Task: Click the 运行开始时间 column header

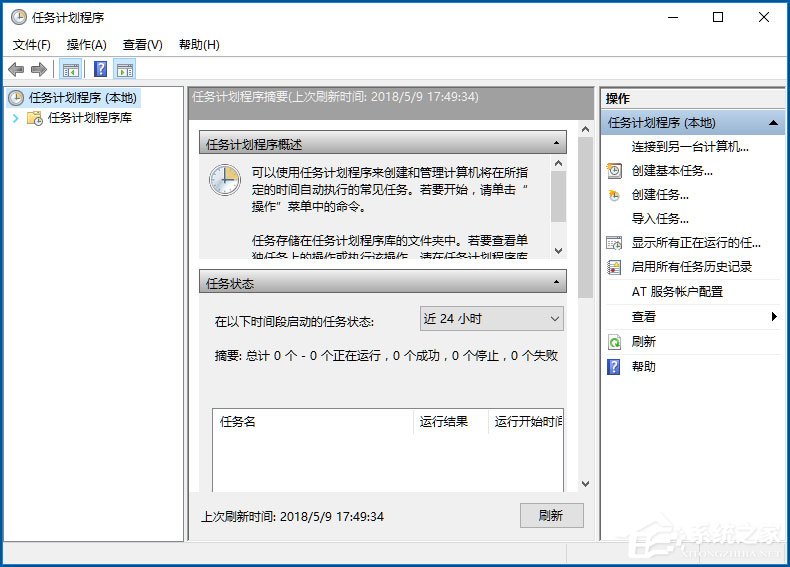Action: click(x=526, y=421)
